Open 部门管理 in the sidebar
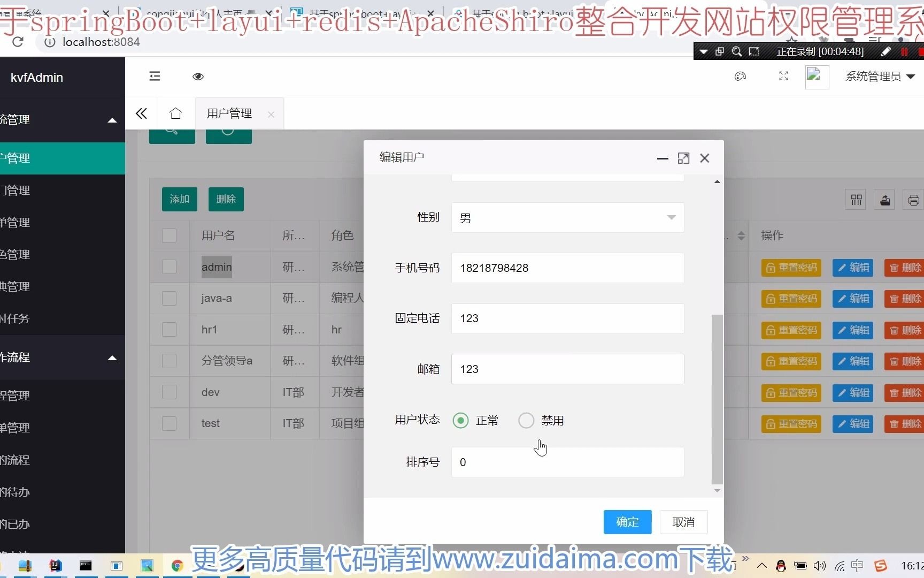The image size is (924, 578). (x=63, y=191)
